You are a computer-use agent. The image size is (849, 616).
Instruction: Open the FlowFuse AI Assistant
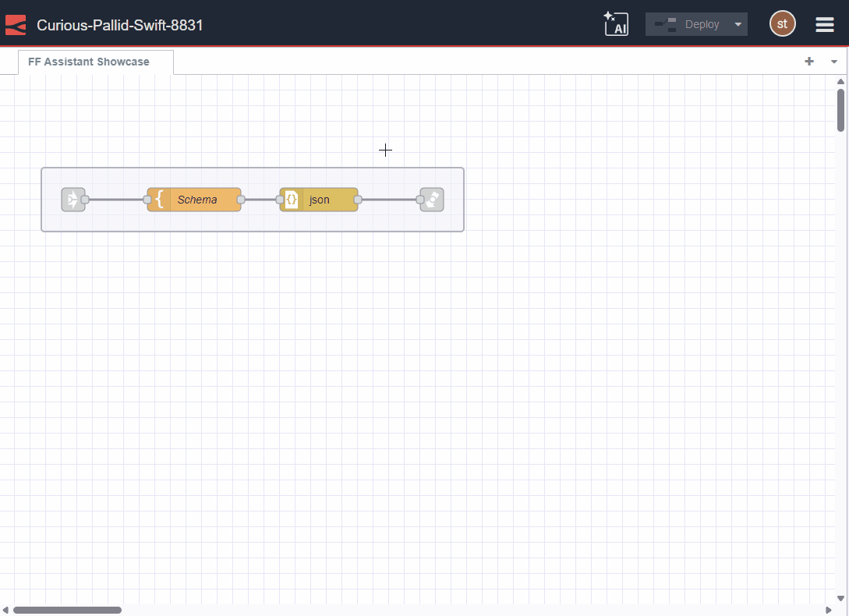click(616, 23)
